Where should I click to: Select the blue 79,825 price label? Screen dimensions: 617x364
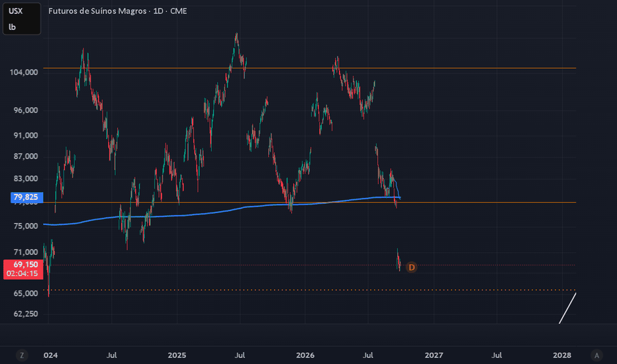(x=26, y=197)
